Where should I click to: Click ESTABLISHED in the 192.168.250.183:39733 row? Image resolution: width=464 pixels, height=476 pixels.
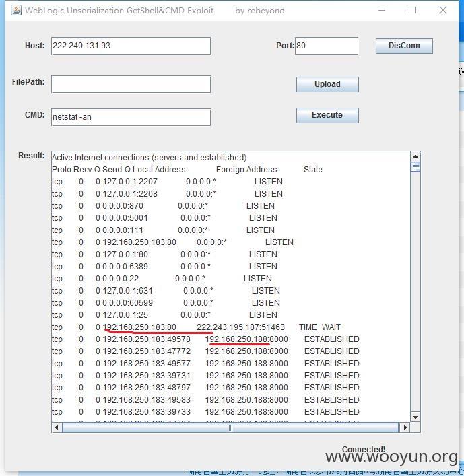click(332, 412)
